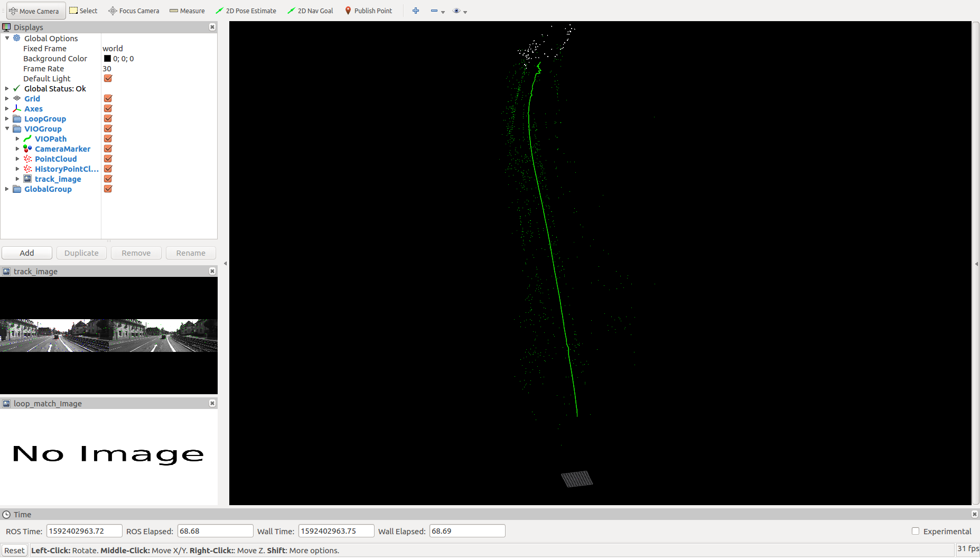Viewport: 980px width, 558px height.
Task: Expand the Grid display properties
Action: tap(7, 98)
